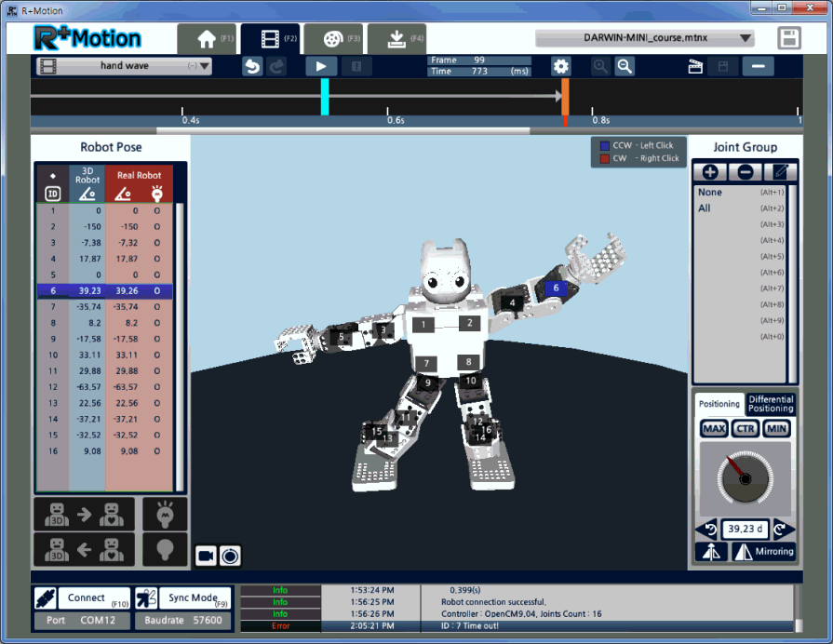Click the pause playback button

pyautogui.click(x=356, y=66)
